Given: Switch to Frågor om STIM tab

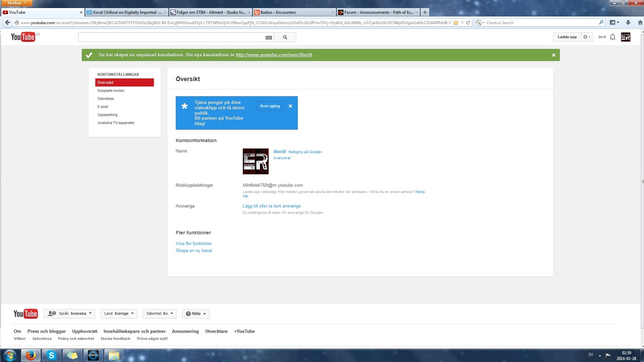Looking at the screenshot, I should [x=211, y=12].
